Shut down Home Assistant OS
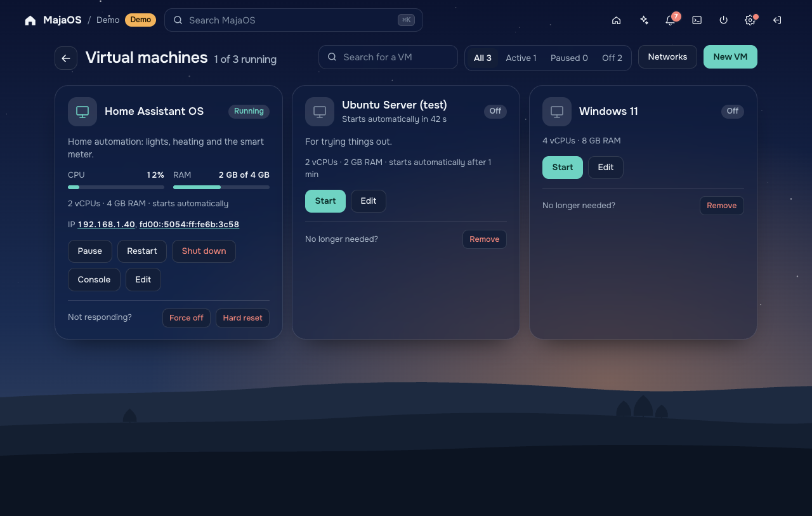The width and height of the screenshot is (812, 516). 204,251
